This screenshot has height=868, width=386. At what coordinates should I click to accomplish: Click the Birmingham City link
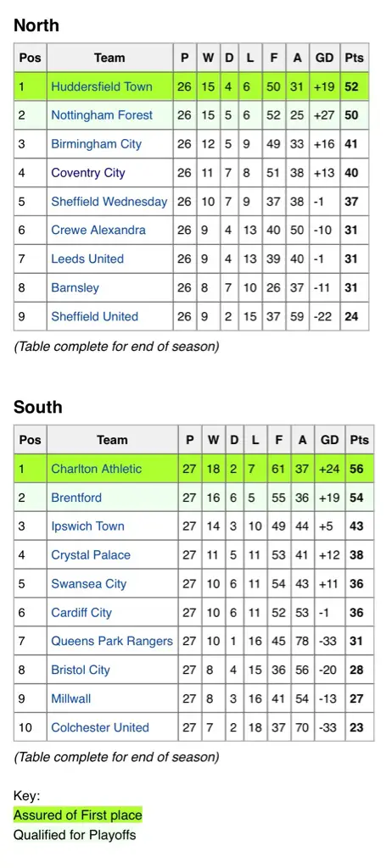click(x=97, y=144)
